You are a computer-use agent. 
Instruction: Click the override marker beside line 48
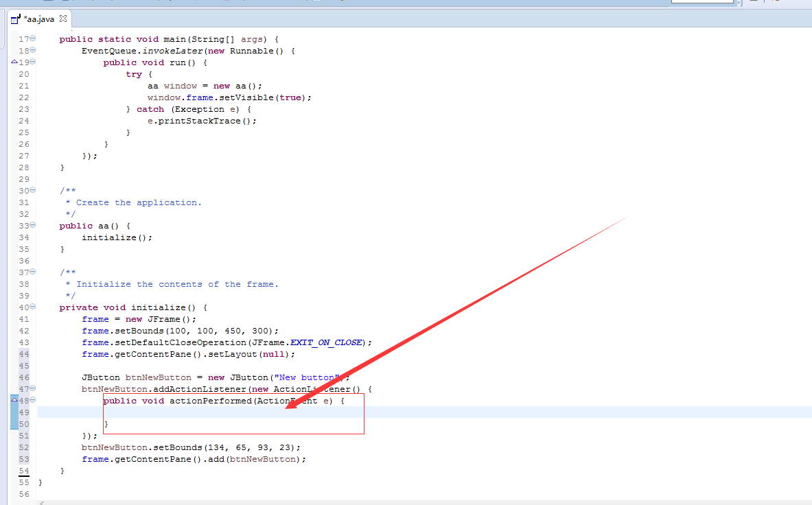click(14, 400)
